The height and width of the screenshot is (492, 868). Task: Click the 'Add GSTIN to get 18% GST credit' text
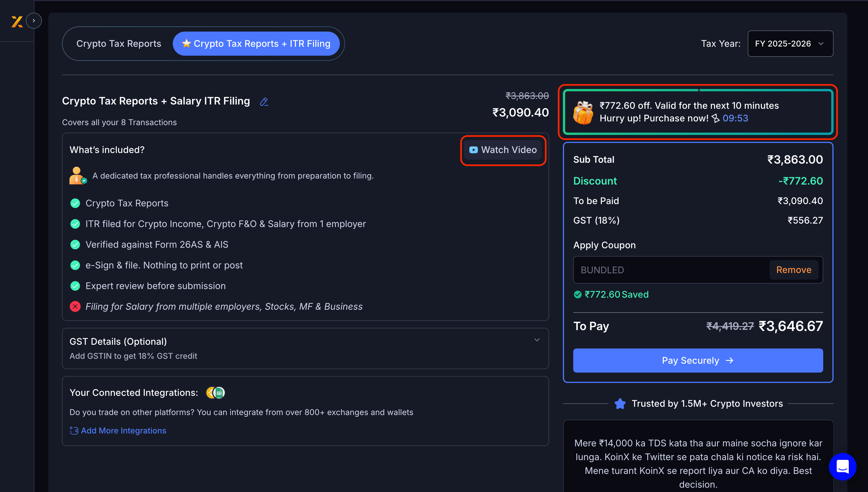tap(133, 356)
